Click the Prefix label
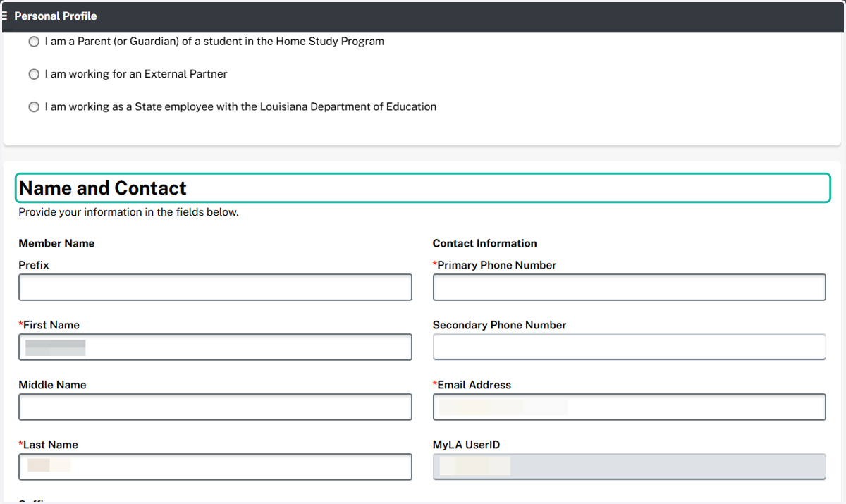This screenshot has width=846, height=504. [x=34, y=265]
